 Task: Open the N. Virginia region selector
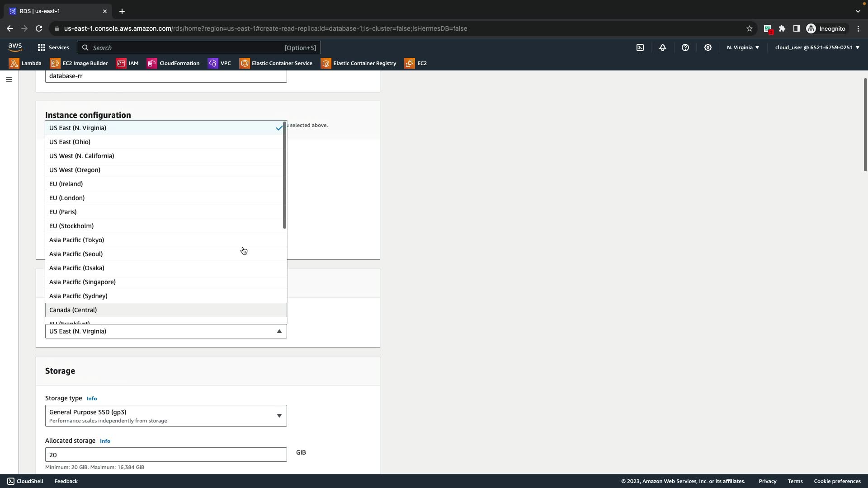tap(743, 47)
